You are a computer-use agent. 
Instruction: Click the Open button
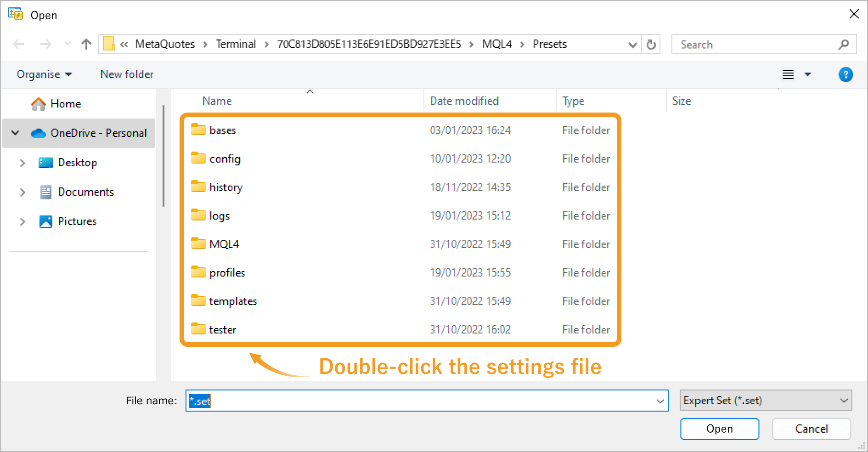(x=719, y=429)
